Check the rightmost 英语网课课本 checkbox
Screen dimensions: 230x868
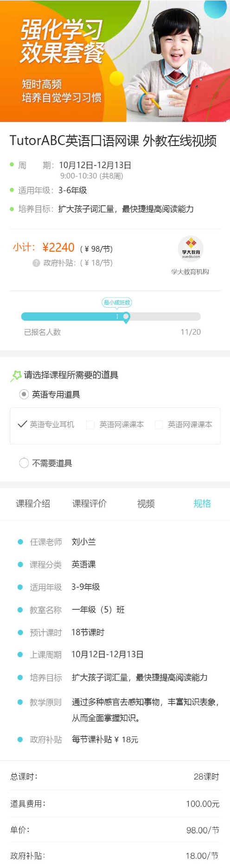(159, 424)
